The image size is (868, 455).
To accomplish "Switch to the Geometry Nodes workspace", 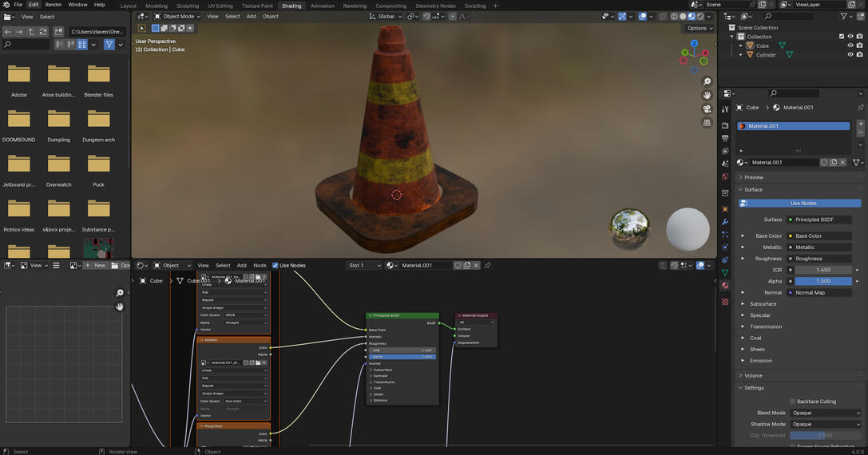I will tap(435, 6).
